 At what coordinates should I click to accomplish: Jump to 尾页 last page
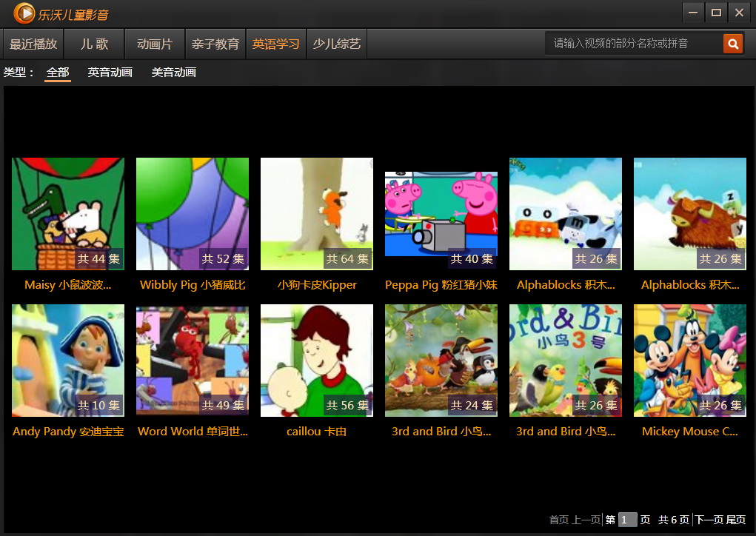(x=736, y=520)
